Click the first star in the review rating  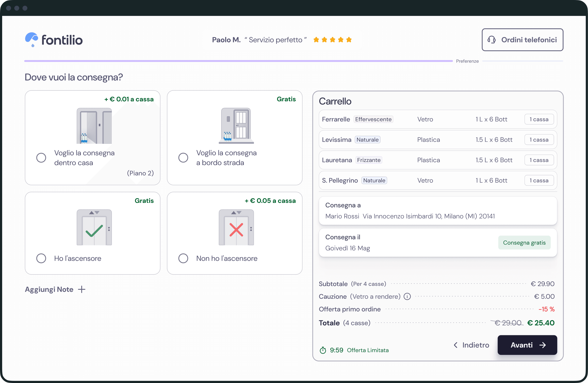coord(316,40)
